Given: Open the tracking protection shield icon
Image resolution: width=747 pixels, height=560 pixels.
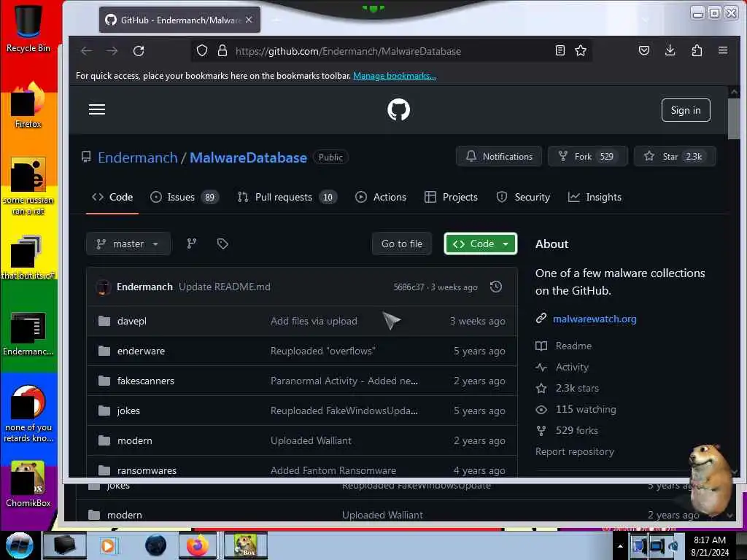Looking at the screenshot, I should tap(202, 50).
